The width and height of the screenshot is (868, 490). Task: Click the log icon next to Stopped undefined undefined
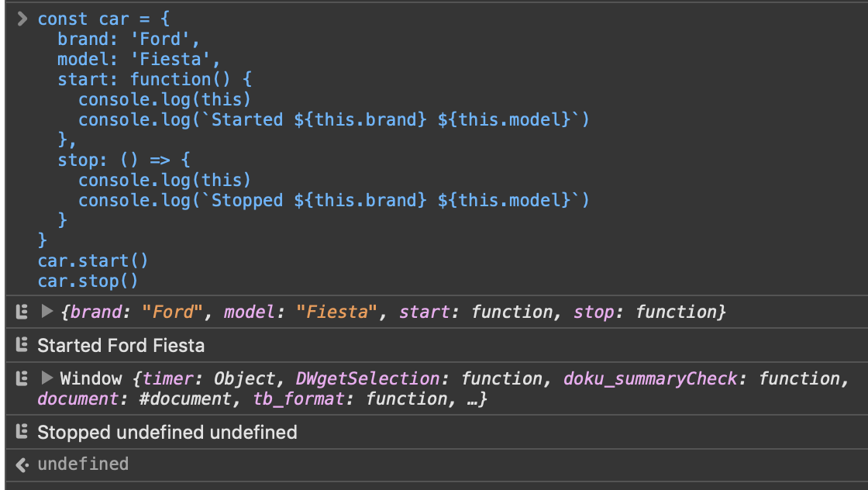pyautogui.click(x=22, y=432)
